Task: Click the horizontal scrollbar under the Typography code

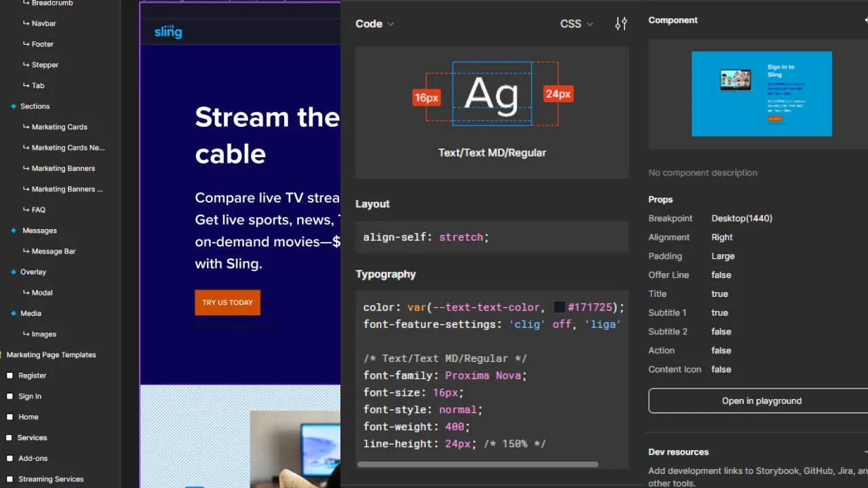Action: click(x=477, y=465)
